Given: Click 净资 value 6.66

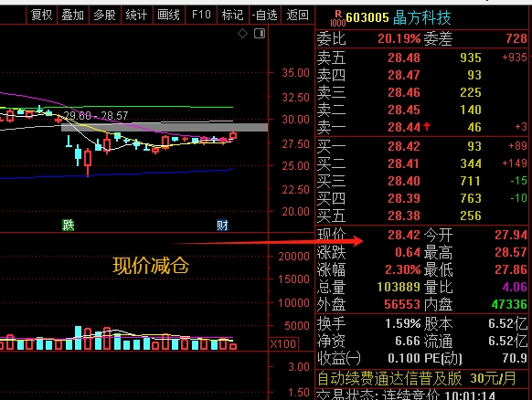Looking at the screenshot, I should [408, 341].
